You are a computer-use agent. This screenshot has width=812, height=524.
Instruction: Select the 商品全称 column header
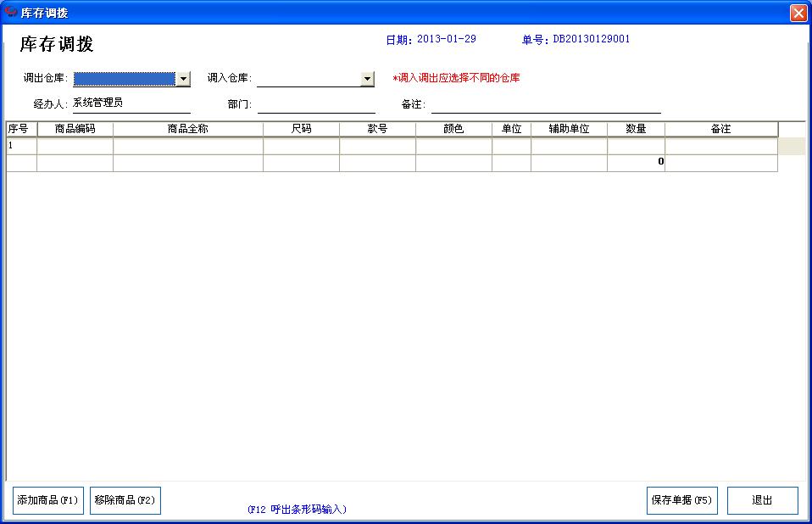[187, 128]
